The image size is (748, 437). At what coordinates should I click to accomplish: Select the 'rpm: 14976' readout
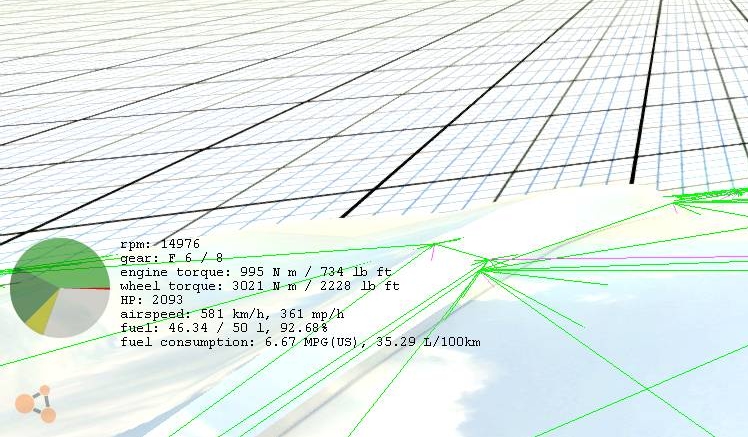[x=160, y=244]
